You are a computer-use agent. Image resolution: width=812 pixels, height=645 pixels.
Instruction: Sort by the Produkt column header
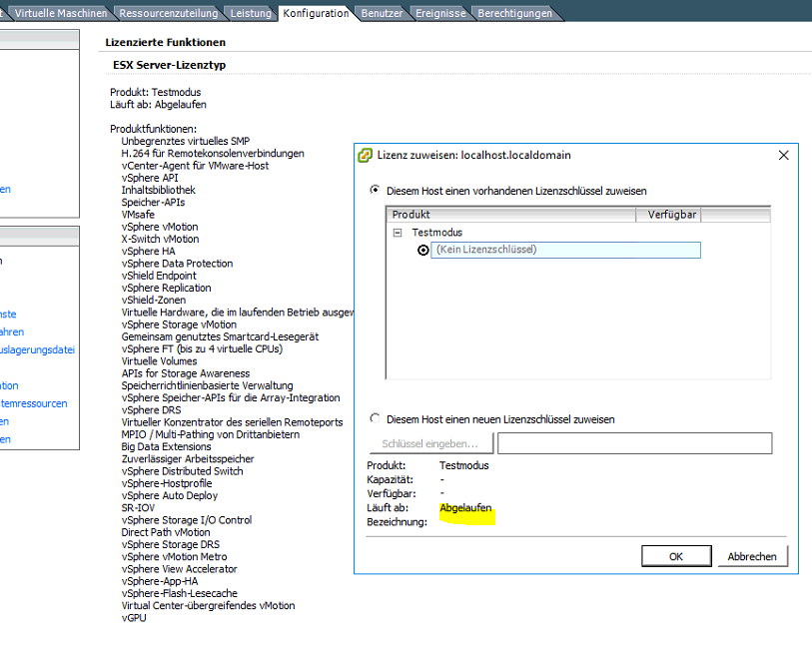pos(511,215)
